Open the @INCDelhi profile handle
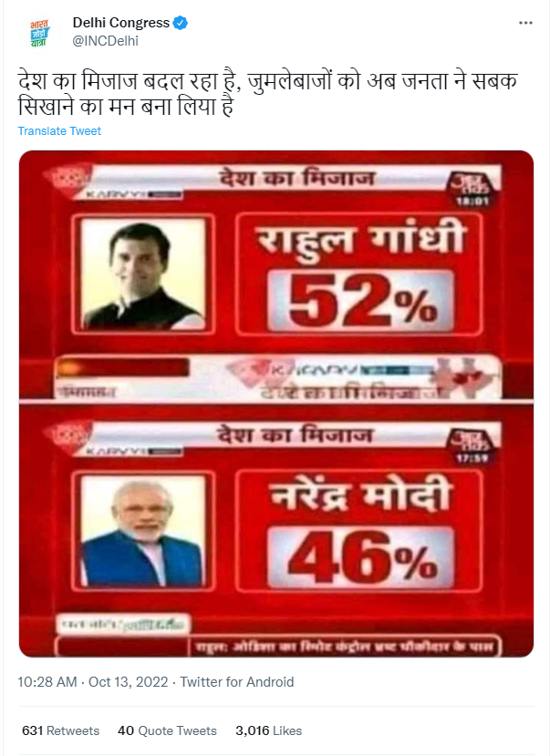This screenshot has height=756, width=550. (104, 40)
